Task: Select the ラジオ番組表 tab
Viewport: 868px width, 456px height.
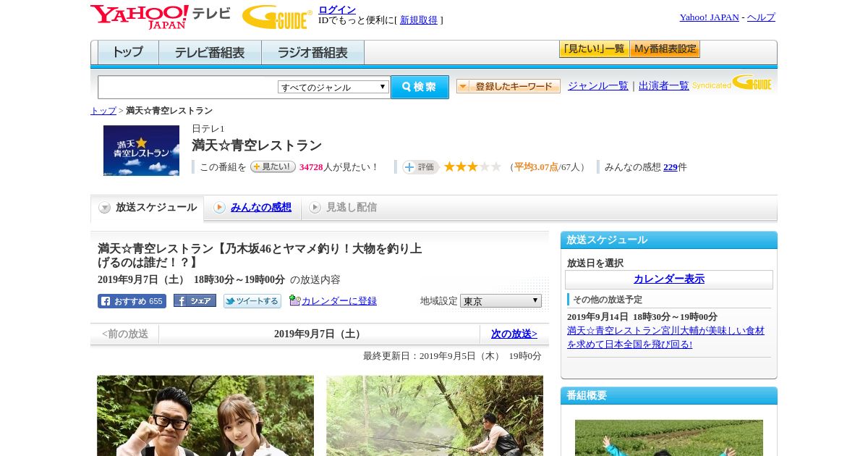Action: pyautogui.click(x=312, y=53)
